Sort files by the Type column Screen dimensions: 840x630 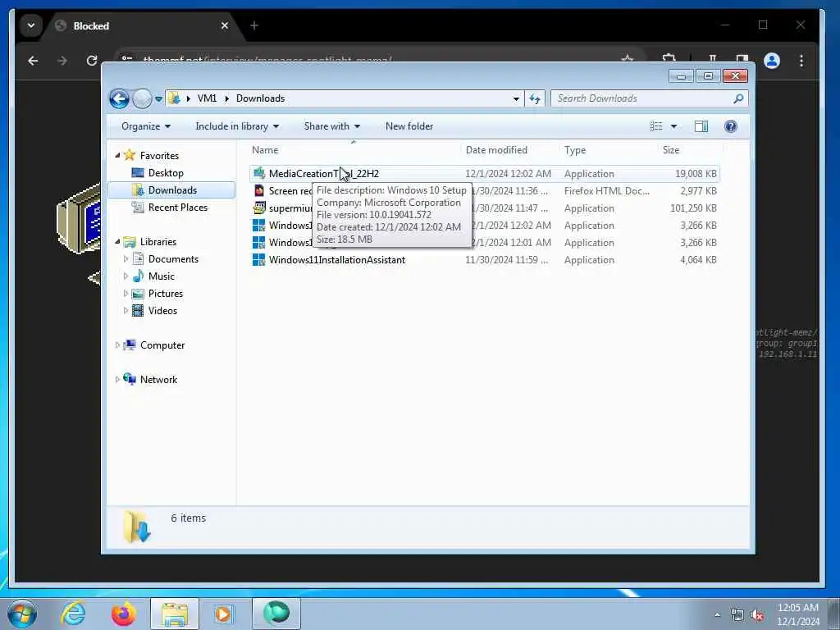coord(608,150)
